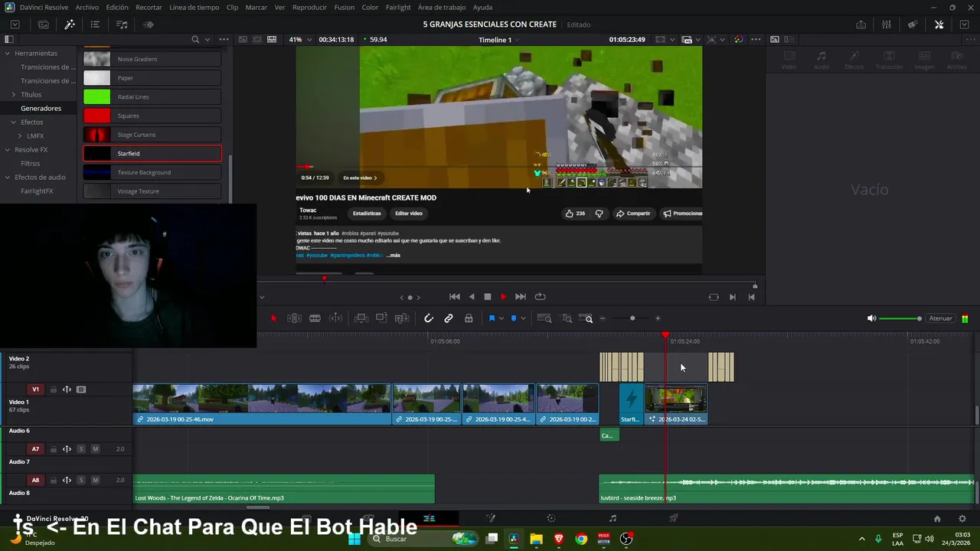Click the audio meters green bars icon
The image size is (980, 551).
point(965,318)
